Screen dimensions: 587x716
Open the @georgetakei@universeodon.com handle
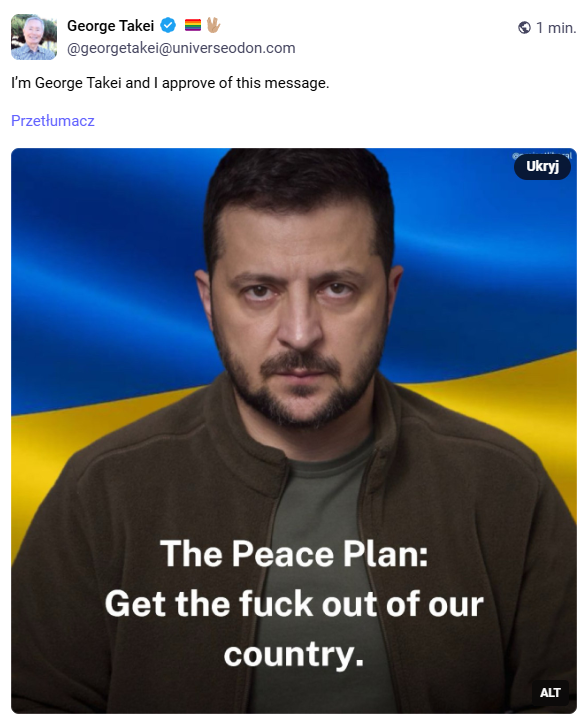[x=181, y=48]
